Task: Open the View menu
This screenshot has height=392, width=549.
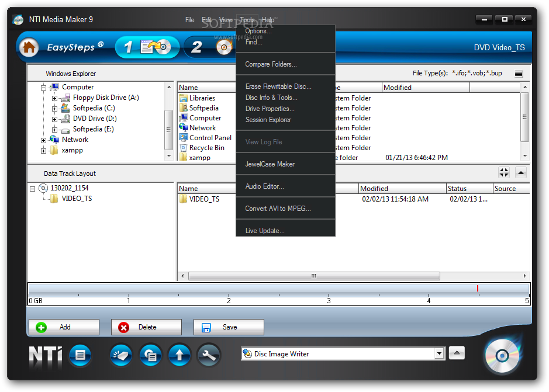Action: click(x=226, y=20)
